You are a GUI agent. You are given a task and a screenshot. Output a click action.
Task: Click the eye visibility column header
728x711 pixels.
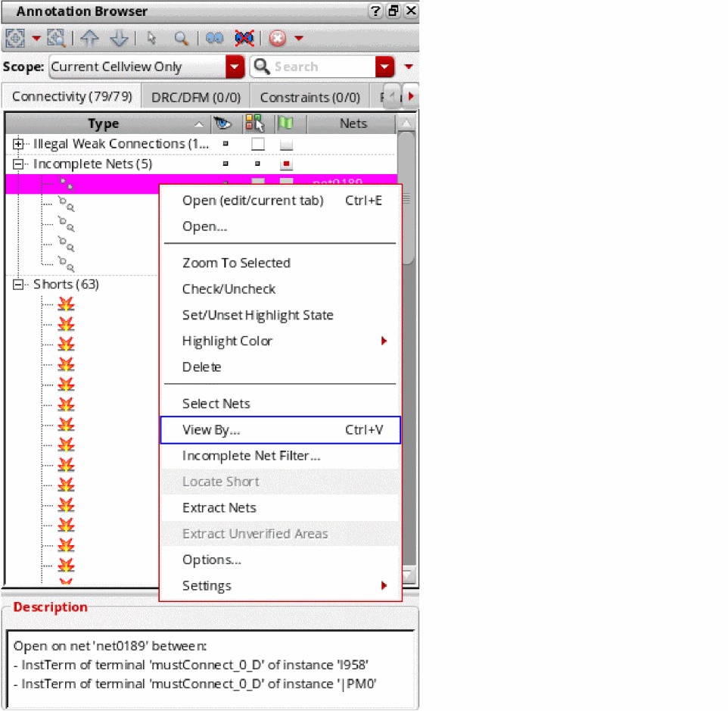222,123
